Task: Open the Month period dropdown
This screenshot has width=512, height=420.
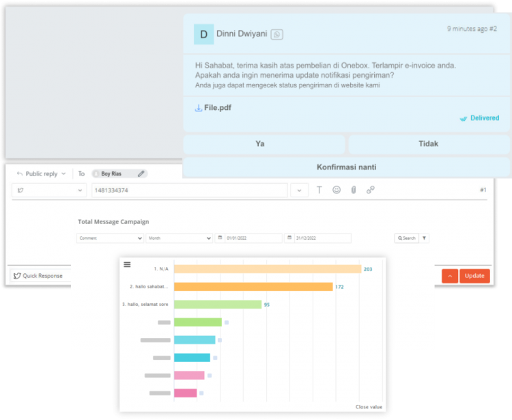Action: click(x=179, y=238)
